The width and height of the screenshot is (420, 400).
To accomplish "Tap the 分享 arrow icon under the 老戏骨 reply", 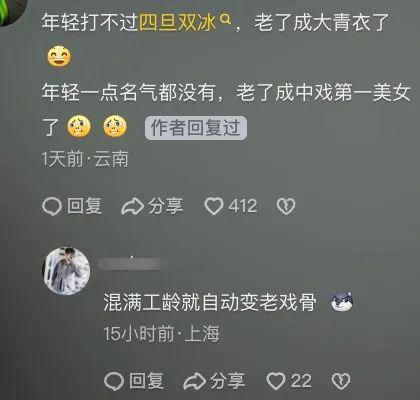I will click(x=195, y=381).
